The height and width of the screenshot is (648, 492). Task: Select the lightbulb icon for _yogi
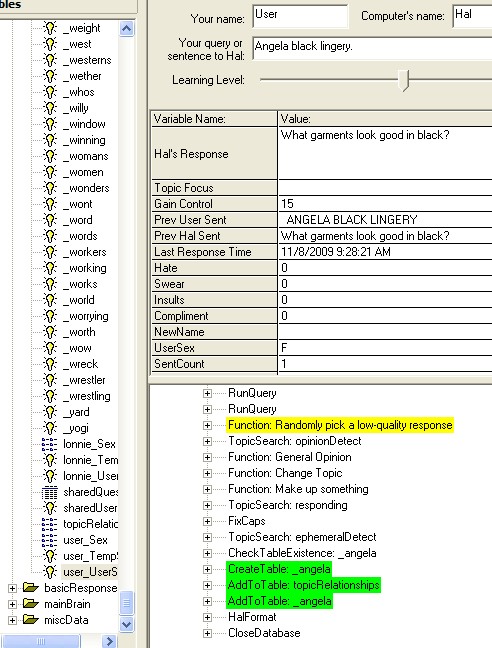pos(50,428)
